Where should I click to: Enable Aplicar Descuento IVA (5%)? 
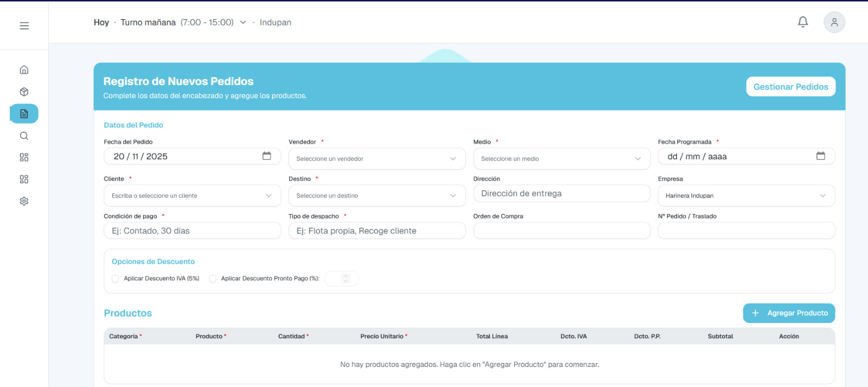(x=116, y=279)
